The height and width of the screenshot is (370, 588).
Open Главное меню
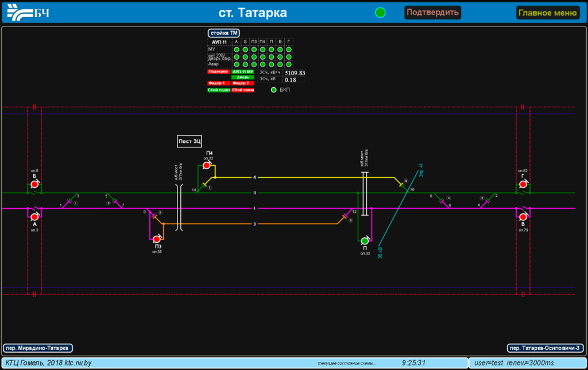(x=547, y=13)
